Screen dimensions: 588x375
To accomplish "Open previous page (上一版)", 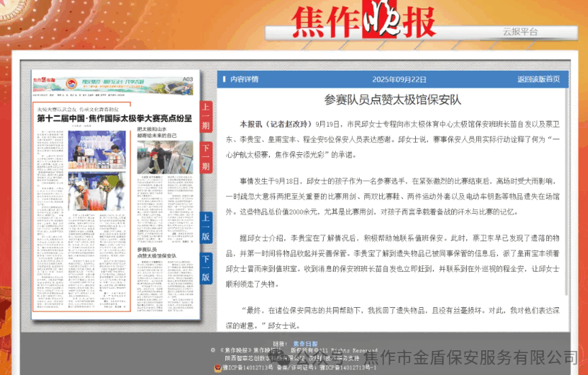I will (x=205, y=226).
